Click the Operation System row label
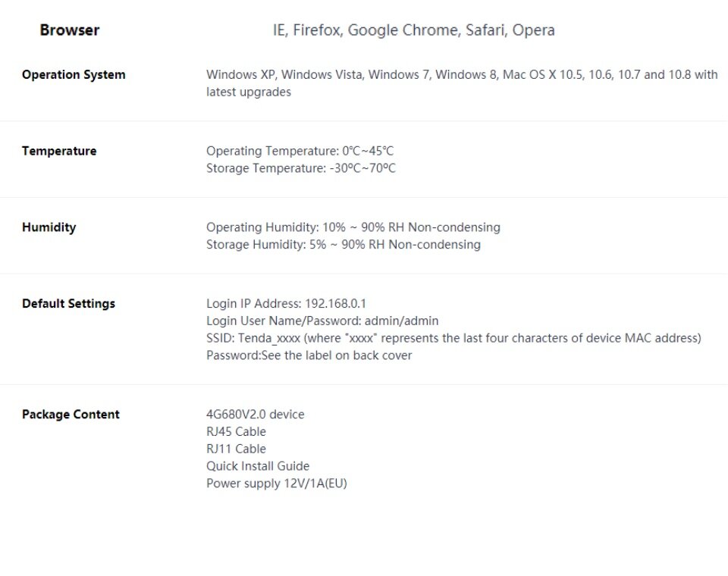 74,74
